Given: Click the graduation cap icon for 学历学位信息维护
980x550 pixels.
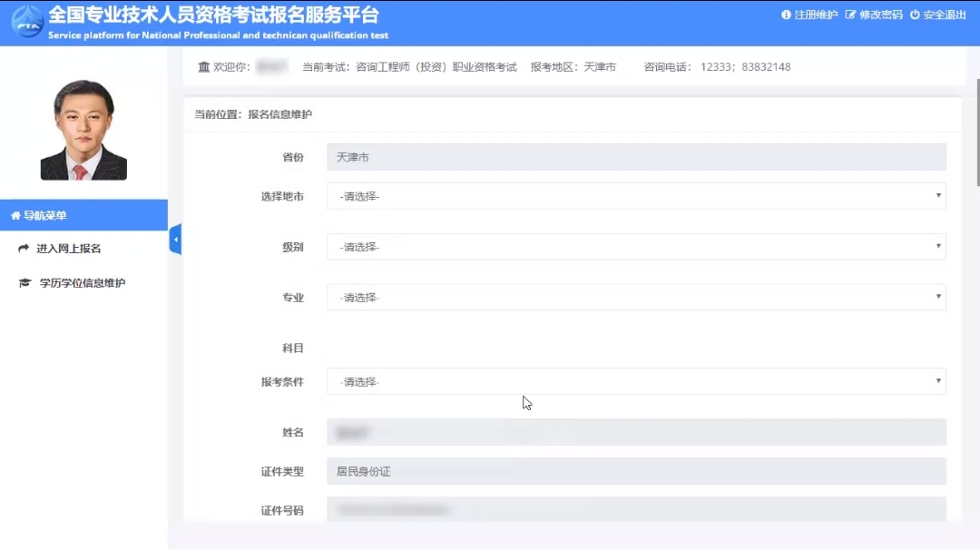Looking at the screenshot, I should [x=24, y=283].
